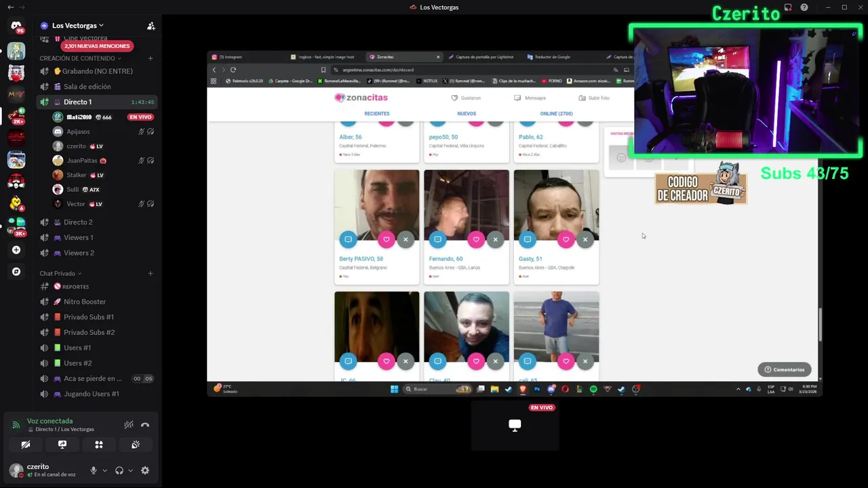
Task: Expand the Los Vectorgas server menu
Action: [78, 26]
